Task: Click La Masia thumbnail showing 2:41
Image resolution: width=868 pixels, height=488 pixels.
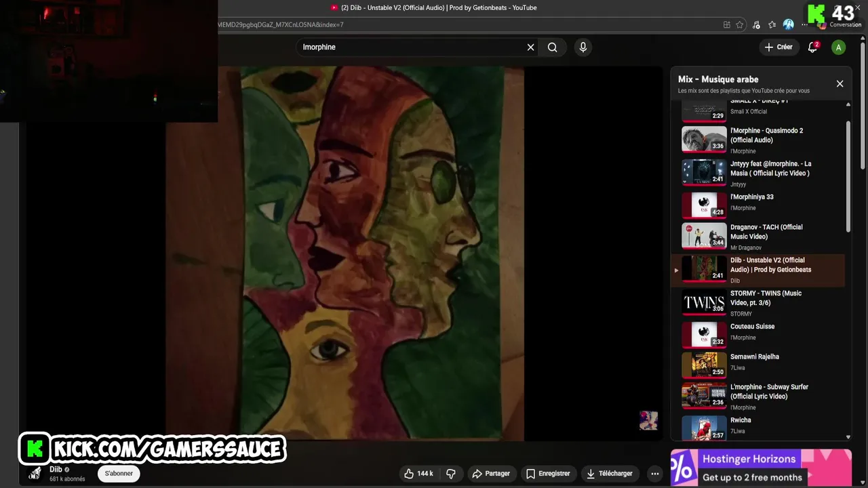Action: (704, 172)
